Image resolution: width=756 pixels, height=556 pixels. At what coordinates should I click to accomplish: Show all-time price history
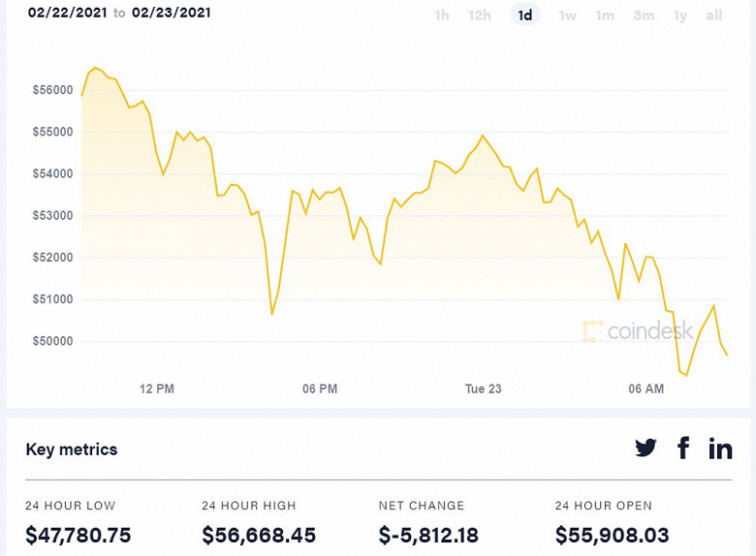pos(714,15)
